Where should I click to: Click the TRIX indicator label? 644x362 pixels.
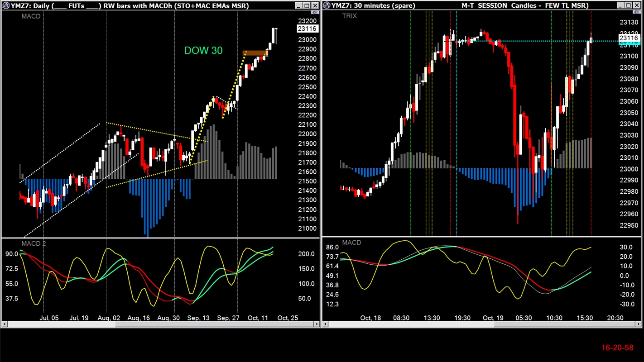tap(350, 16)
